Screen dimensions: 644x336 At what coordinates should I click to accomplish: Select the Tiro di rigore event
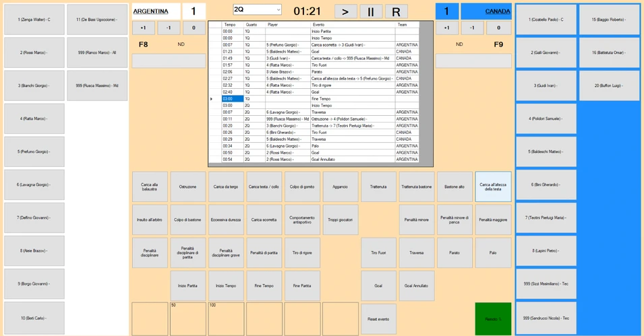[x=302, y=253]
